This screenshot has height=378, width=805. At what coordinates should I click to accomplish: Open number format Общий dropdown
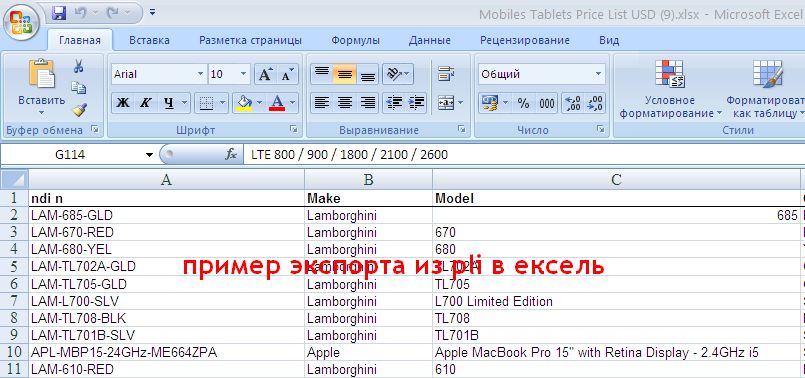[x=598, y=74]
